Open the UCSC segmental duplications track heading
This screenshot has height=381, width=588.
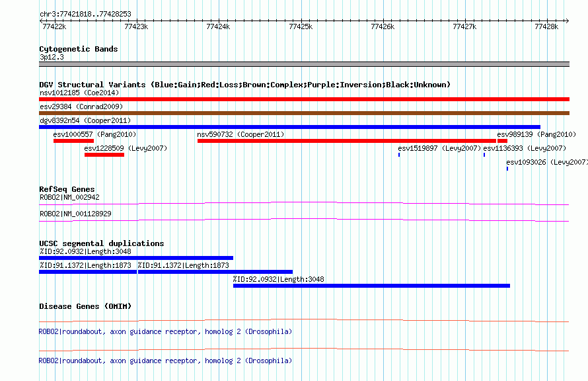click(102, 243)
